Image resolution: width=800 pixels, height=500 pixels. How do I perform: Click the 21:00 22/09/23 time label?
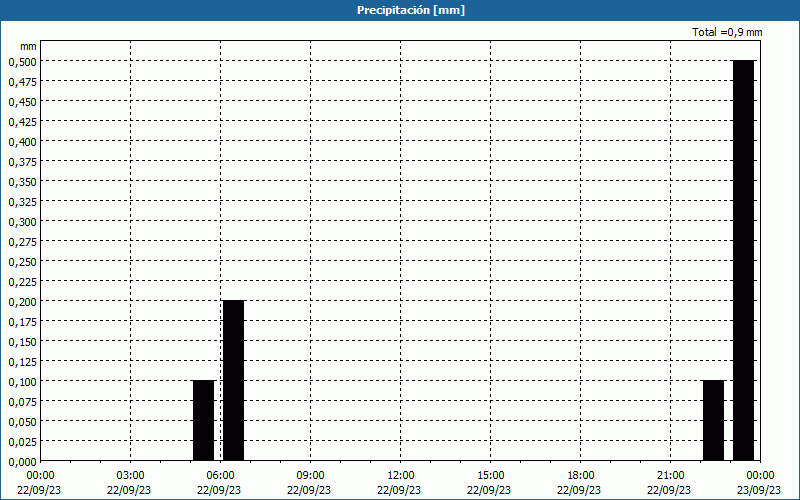pyautogui.click(x=669, y=483)
